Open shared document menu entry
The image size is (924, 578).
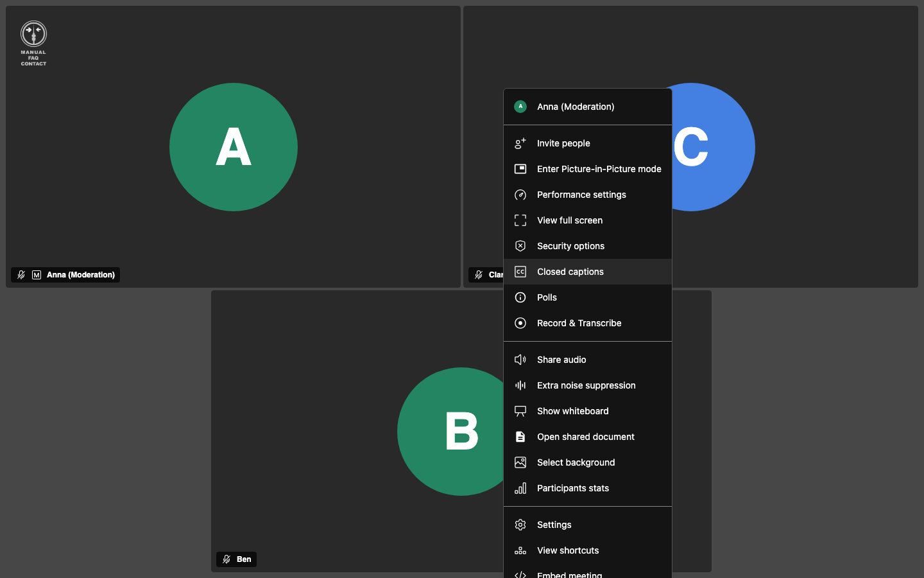pyautogui.click(x=588, y=437)
